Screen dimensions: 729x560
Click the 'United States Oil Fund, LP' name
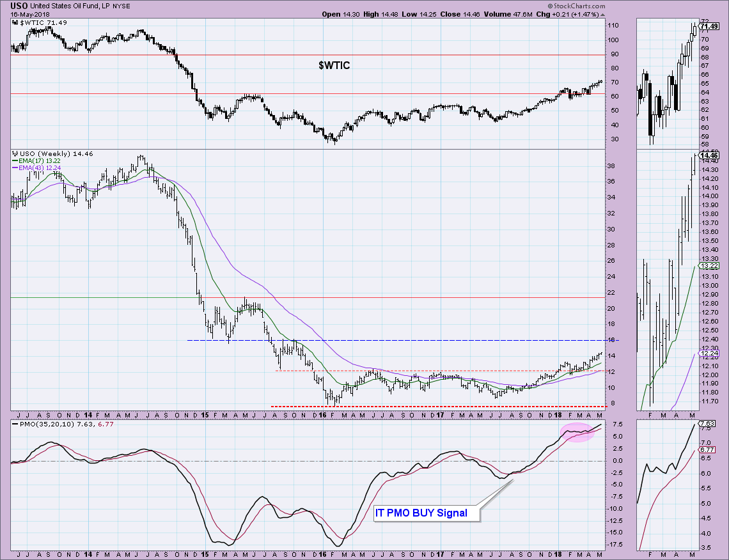[x=70, y=6]
